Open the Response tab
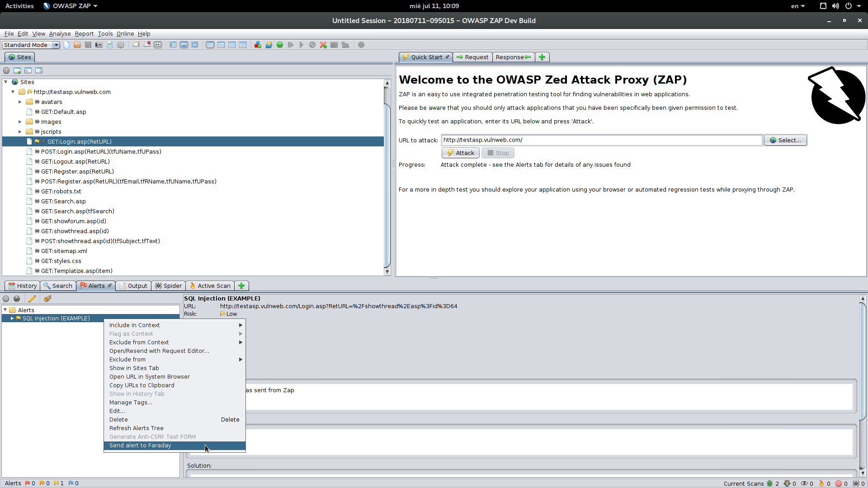The height and width of the screenshot is (488, 868). point(513,57)
